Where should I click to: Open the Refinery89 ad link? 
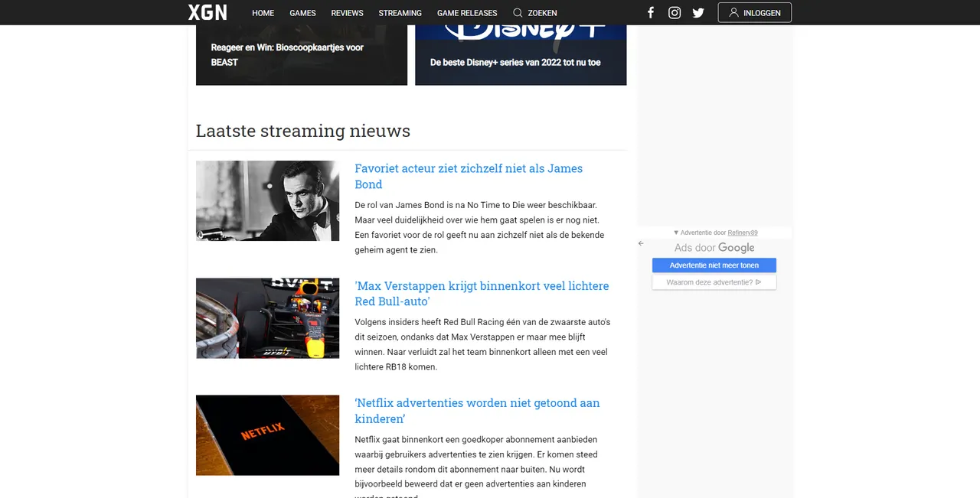click(x=743, y=233)
